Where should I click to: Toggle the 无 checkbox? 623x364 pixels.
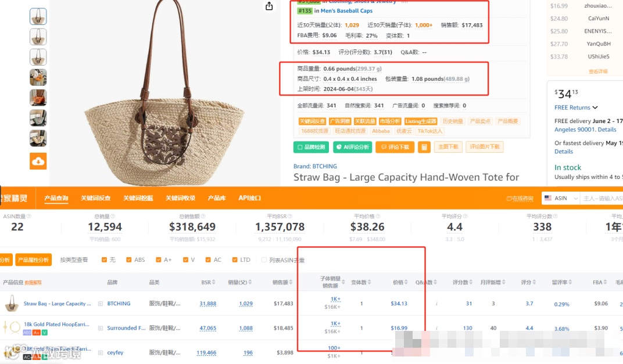104,260
